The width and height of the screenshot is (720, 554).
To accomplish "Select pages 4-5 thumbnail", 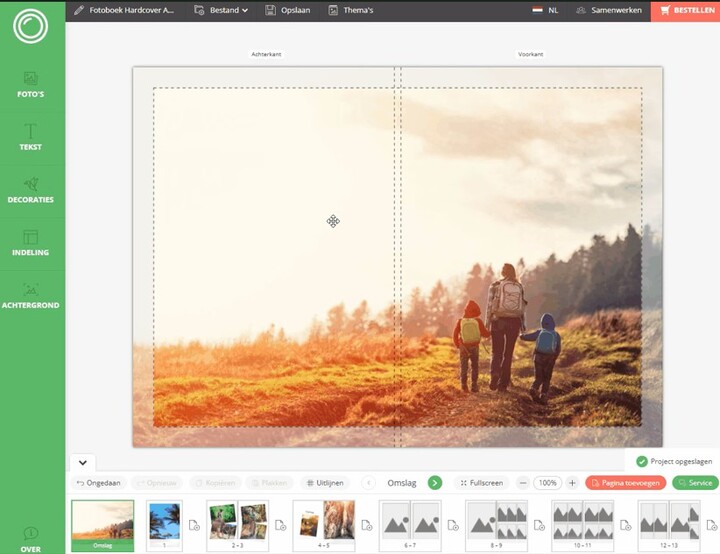I will [x=324, y=526].
